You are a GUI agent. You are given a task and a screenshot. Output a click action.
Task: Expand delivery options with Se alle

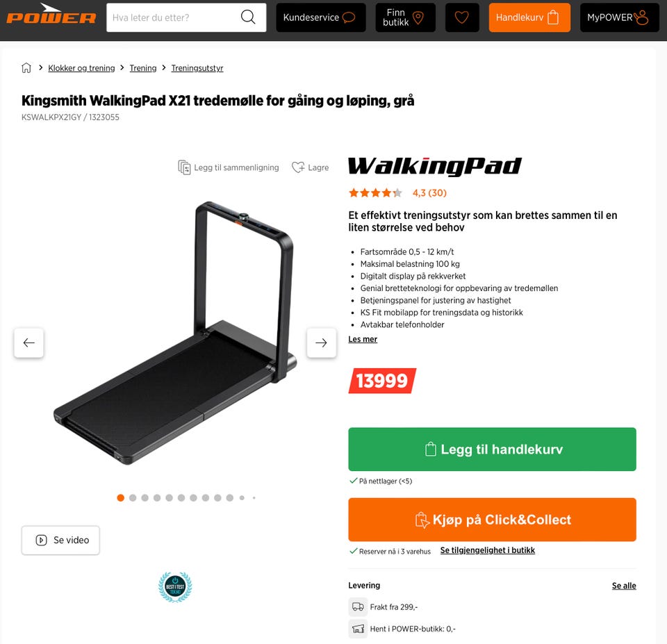click(624, 586)
